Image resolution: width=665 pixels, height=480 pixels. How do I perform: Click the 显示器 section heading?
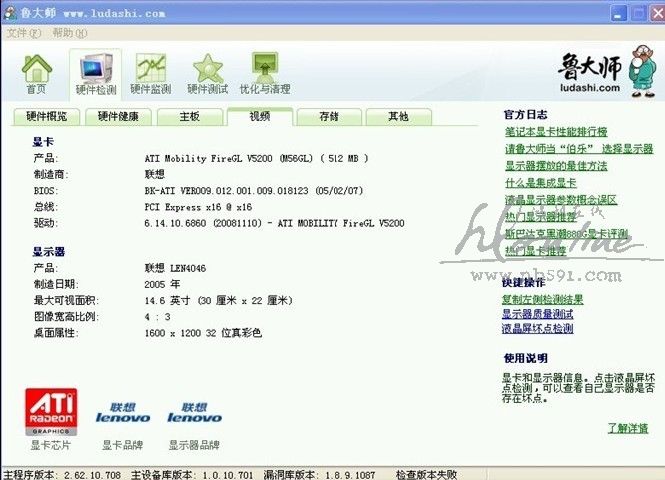click(x=49, y=252)
